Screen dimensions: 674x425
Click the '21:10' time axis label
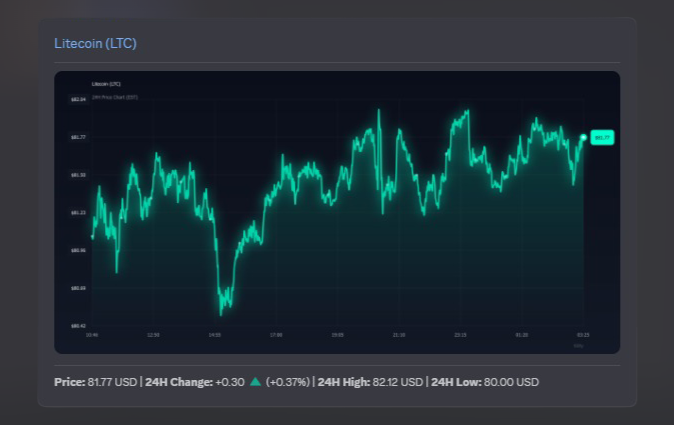[399, 335]
